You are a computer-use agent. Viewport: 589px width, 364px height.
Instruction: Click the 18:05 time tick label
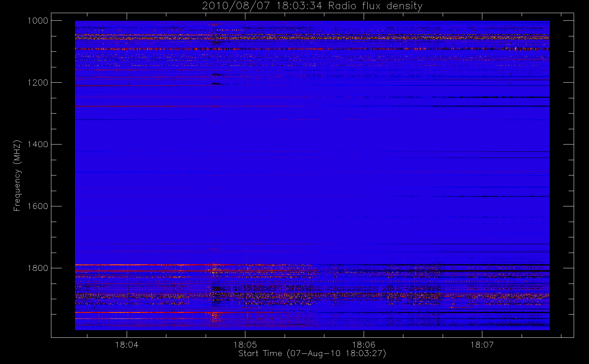[x=245, y=345]
